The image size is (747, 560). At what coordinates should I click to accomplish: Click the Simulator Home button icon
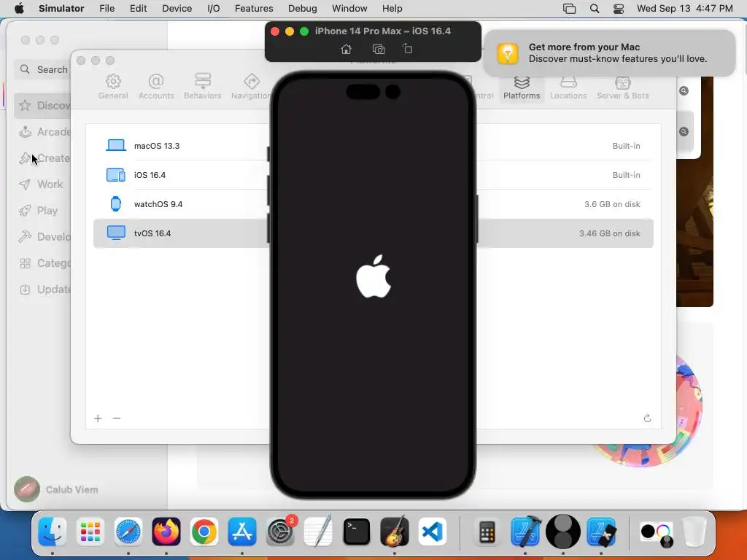[347, 49]
